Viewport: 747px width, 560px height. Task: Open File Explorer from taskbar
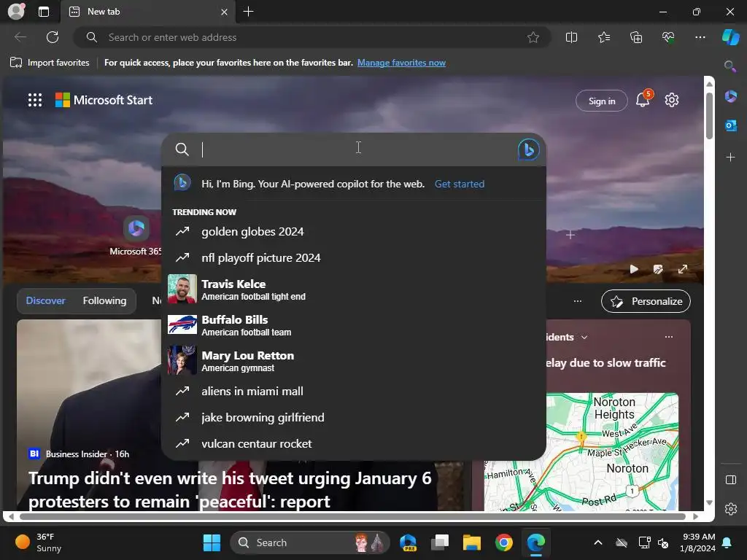(x=472, y=542)
